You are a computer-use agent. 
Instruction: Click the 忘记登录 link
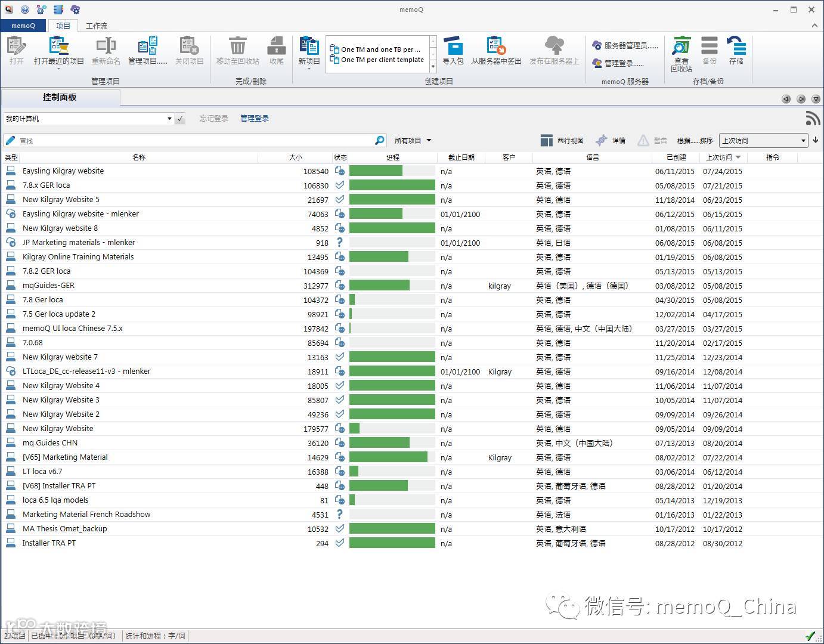[x=214, y=119]
